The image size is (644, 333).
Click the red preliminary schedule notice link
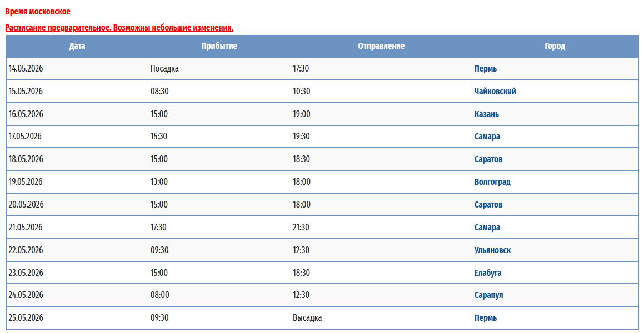[x=119, y=28]
